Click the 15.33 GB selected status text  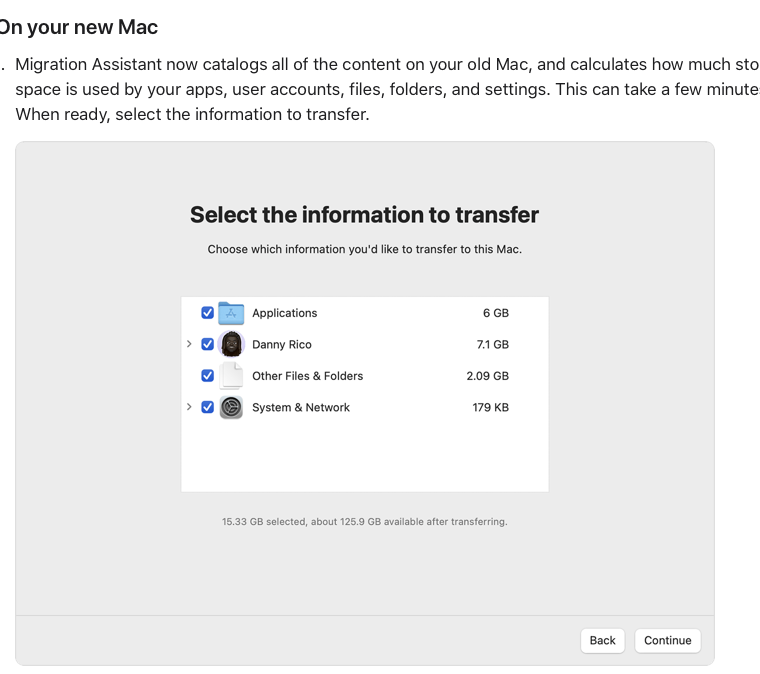pyautogui.click(x=364, y=522)
